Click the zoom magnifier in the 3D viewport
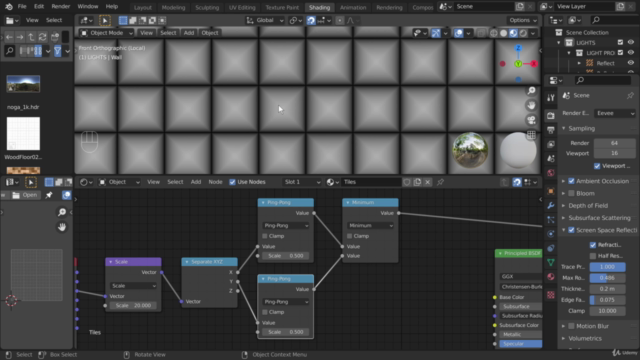 tap(531, 91)
